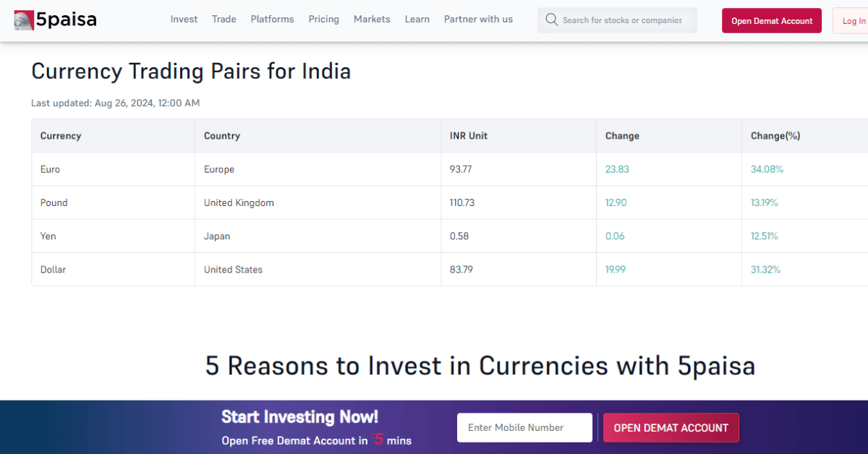Open the Pricing page
868x454 pixels.
(323, 20)
